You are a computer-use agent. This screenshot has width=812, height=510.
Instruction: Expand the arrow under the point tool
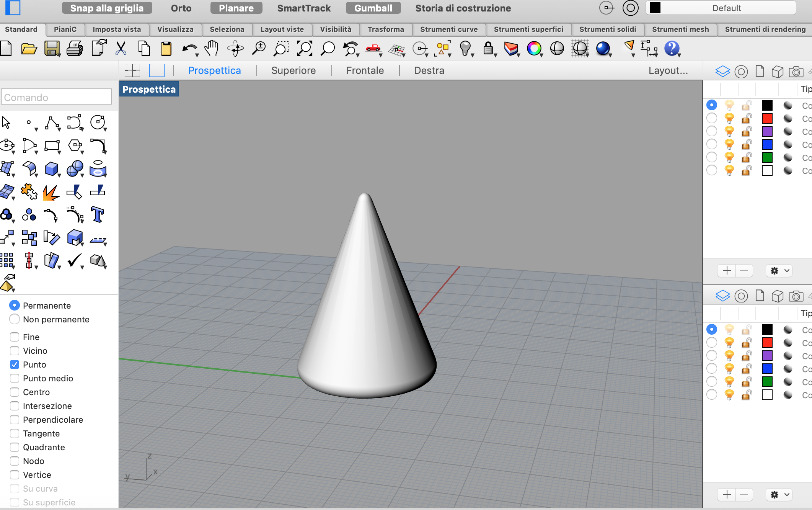pos(36,129)
